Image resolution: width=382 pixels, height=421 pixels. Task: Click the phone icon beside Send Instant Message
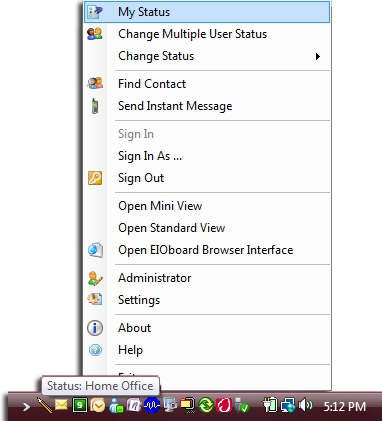click(x=95, y=106)
